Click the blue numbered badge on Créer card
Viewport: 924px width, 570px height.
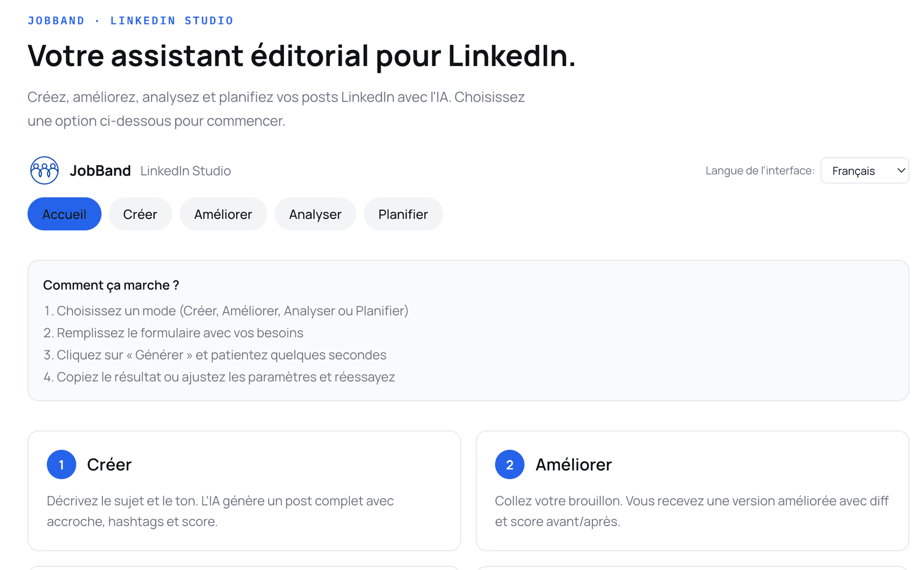click(x=61, y=464)
